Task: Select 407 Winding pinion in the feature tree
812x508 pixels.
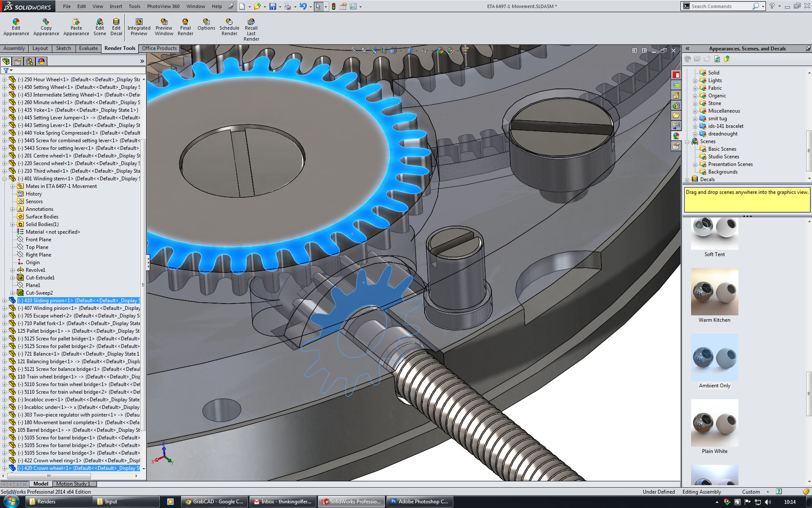Action: [50, 308]
